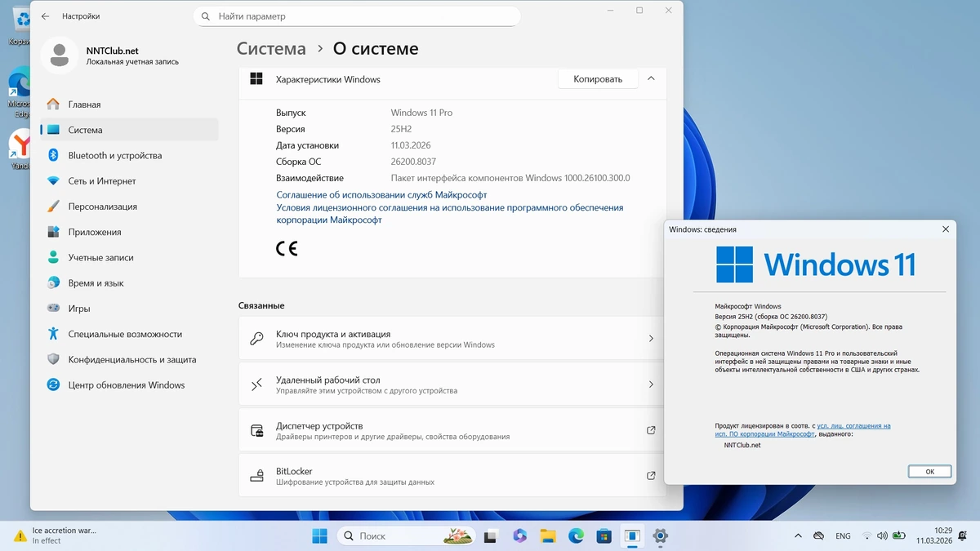
Task: Select Учетные записи in sidebar
Action: [129, 257]
